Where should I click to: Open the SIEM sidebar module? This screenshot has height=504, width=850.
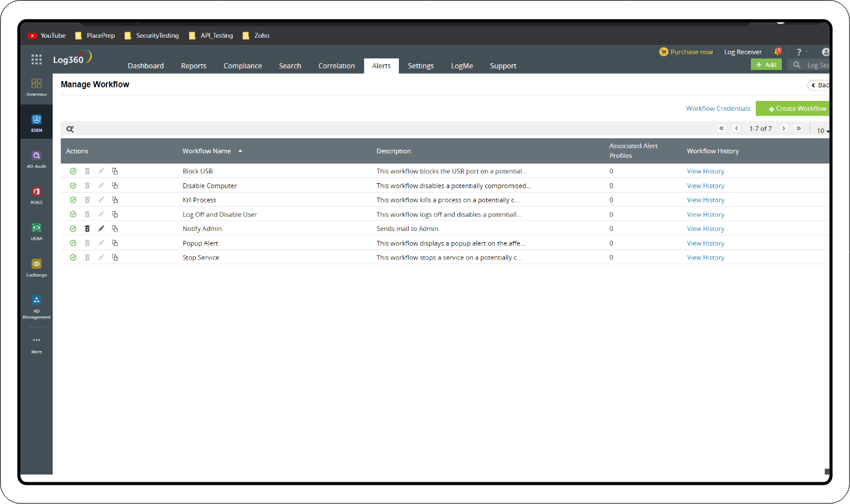coord(36,121)
